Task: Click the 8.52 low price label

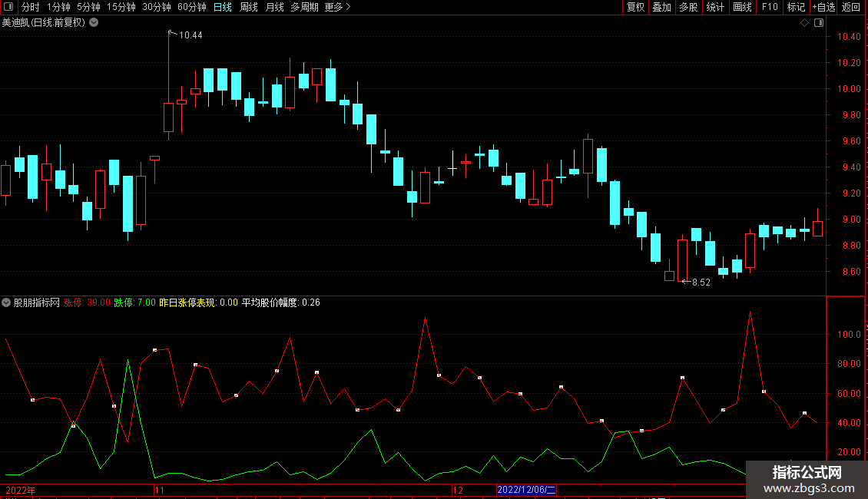Action: [x=701, y=283]
